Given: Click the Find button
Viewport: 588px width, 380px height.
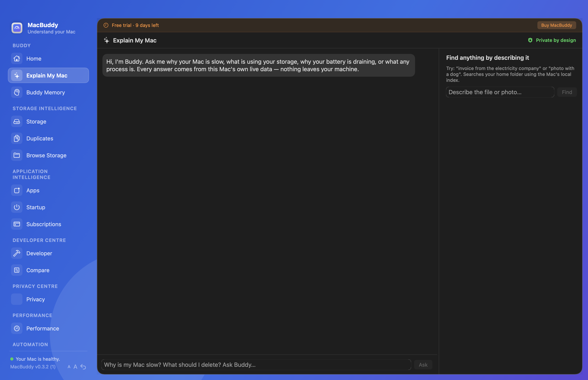Looking at the screenshot, I should point(567,92).
